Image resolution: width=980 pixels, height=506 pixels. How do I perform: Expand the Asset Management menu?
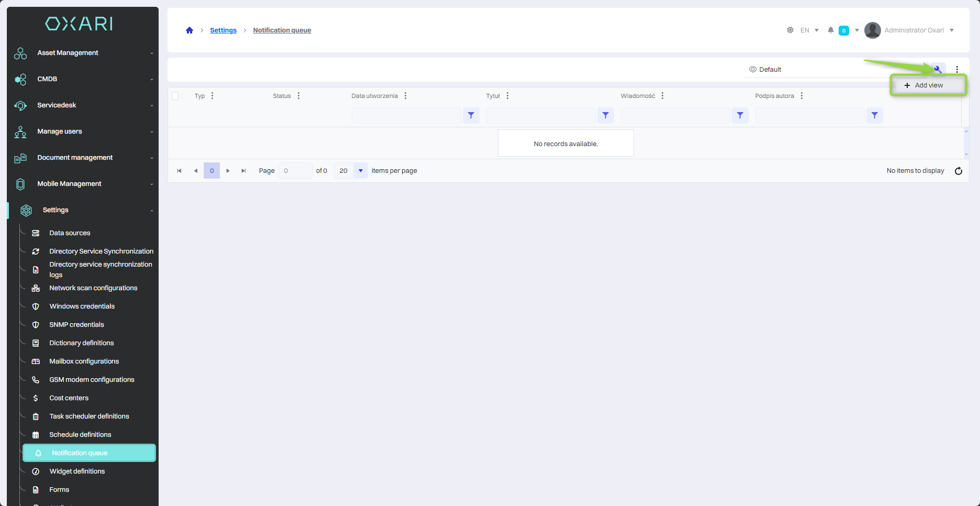(84, 53)
